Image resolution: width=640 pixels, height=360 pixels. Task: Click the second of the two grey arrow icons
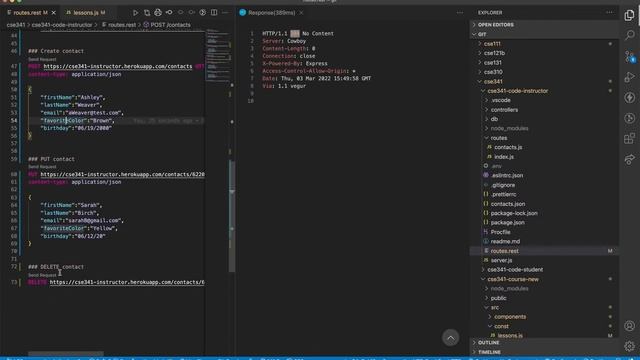point(191,13)
